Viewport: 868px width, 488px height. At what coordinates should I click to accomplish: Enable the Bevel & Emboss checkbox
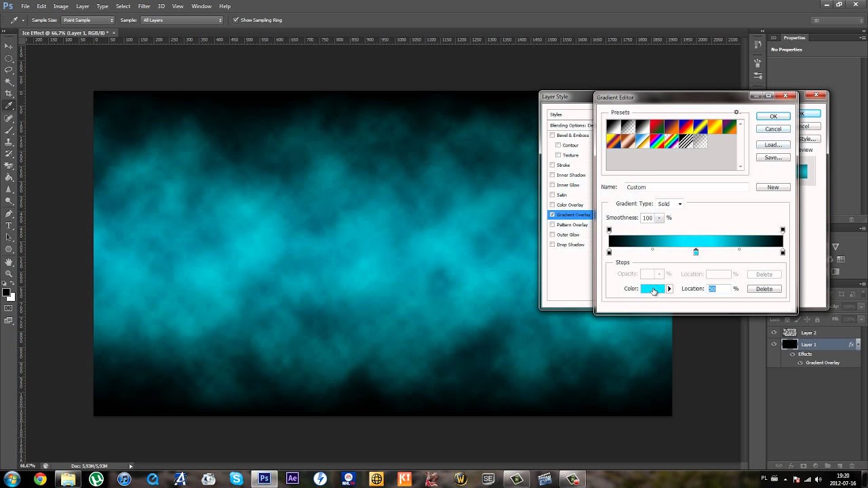pyautogui.click(x=552, y=135)
